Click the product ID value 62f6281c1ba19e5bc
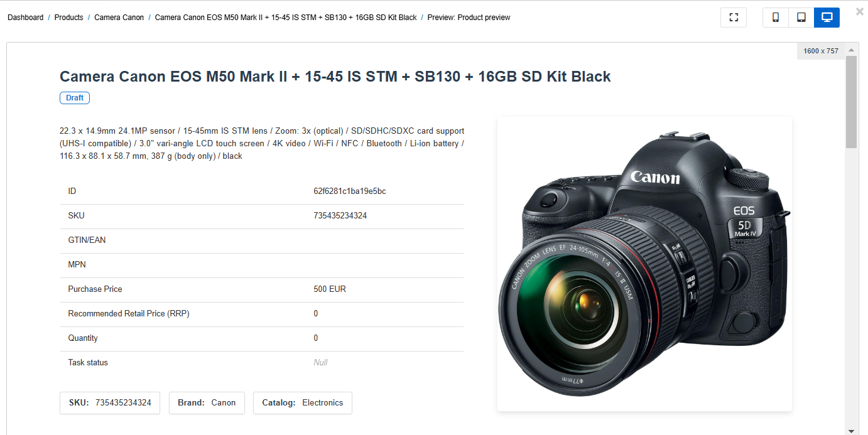The image size is (868, 435). 350,191
